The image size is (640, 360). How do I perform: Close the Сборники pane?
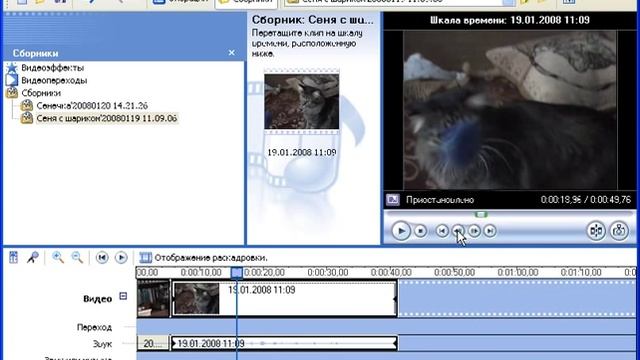[x=231, y=53]
